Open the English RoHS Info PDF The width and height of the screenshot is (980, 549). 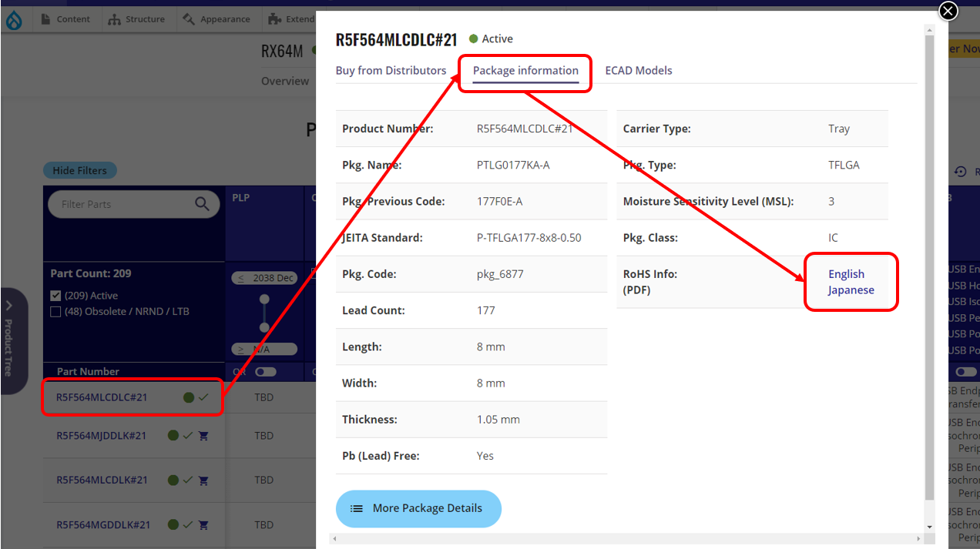846,274
